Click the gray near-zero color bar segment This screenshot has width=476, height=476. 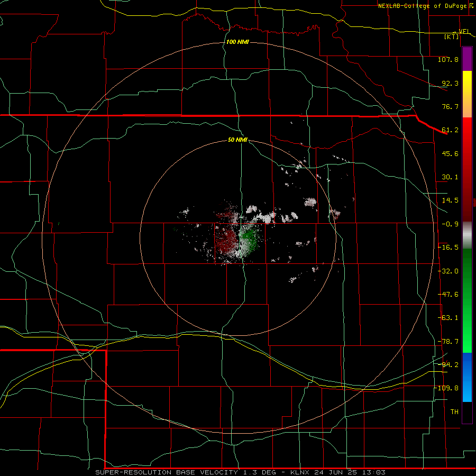(x=467, y=235)
